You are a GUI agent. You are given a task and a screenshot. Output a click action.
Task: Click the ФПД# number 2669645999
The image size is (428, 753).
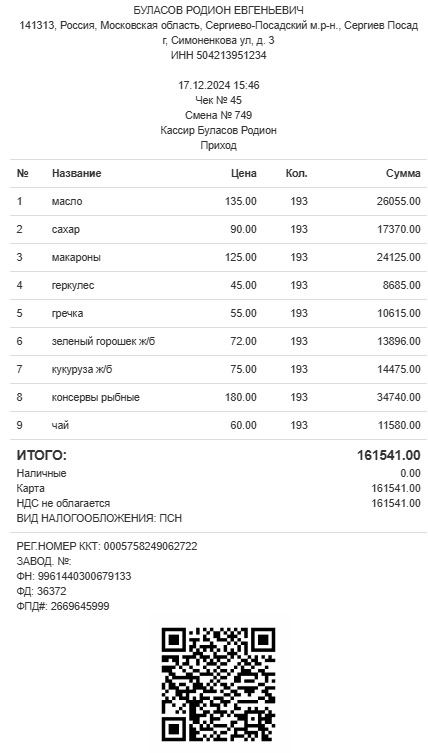point(80,606)
